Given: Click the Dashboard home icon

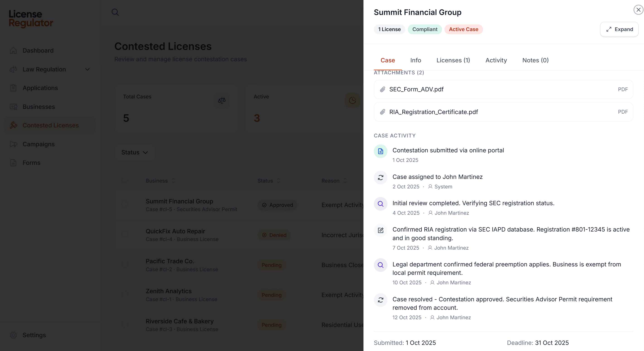Looking at the screenshot, I should (x=13, y=51).
